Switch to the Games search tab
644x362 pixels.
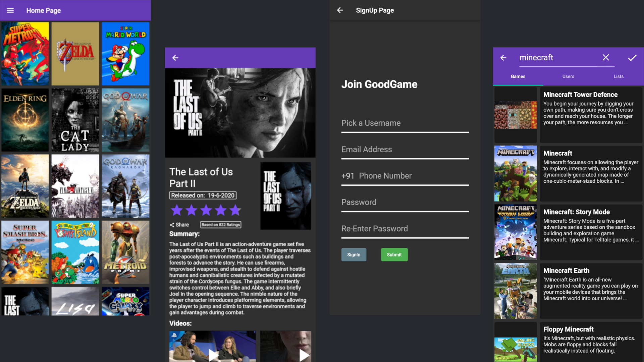coord(518,76)
